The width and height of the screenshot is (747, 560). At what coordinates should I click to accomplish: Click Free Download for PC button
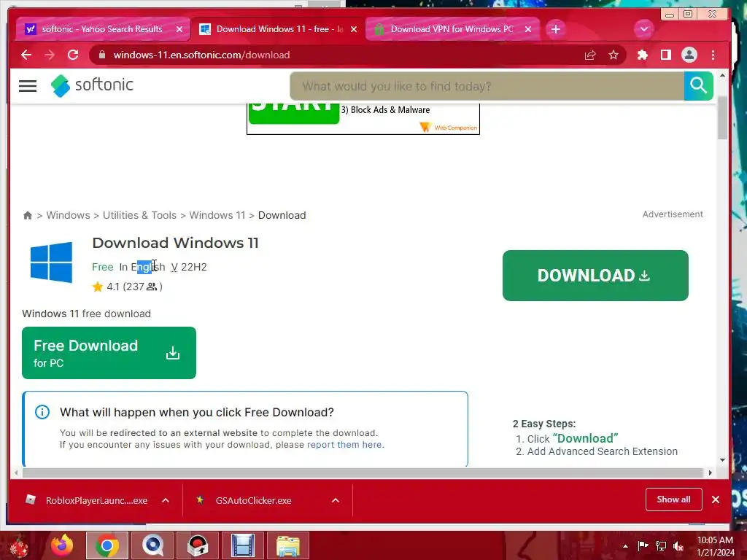[x=109, y=353]
